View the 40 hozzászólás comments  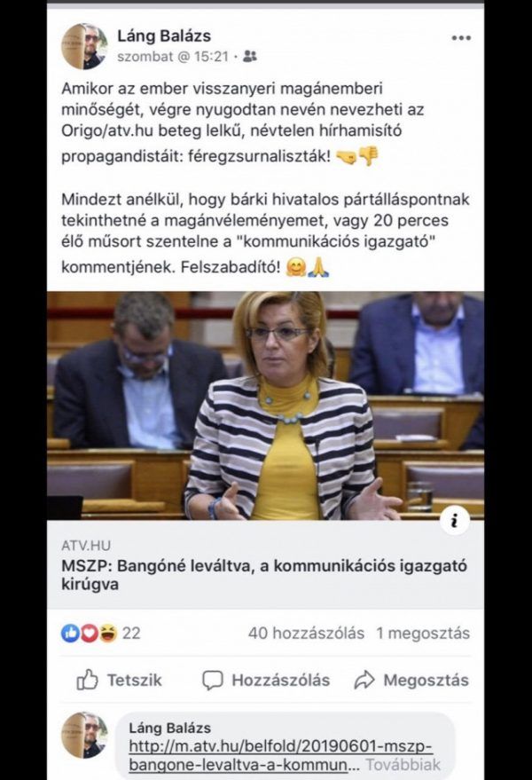point(306,633)
